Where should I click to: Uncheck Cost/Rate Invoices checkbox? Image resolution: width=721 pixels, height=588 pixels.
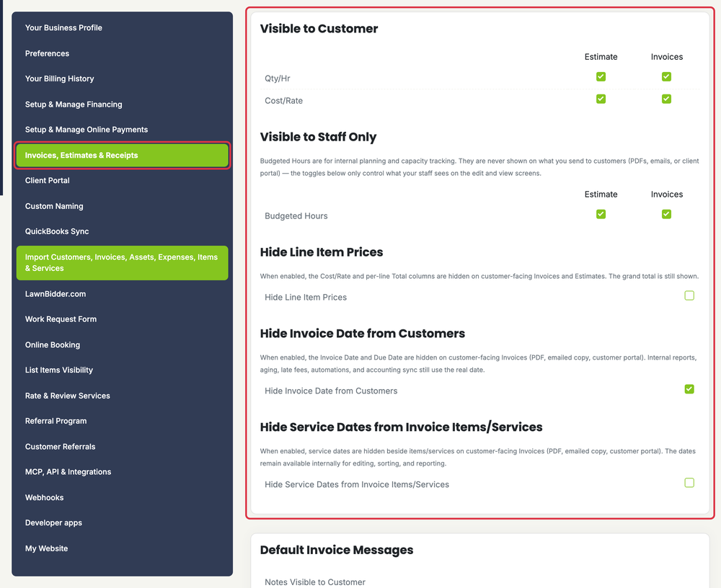tap(666, 99)
